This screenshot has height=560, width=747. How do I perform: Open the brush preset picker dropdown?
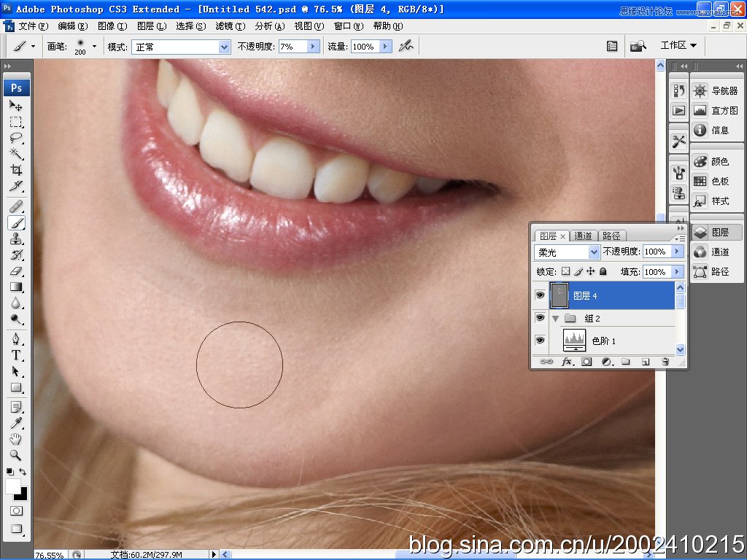coord(94,46)
